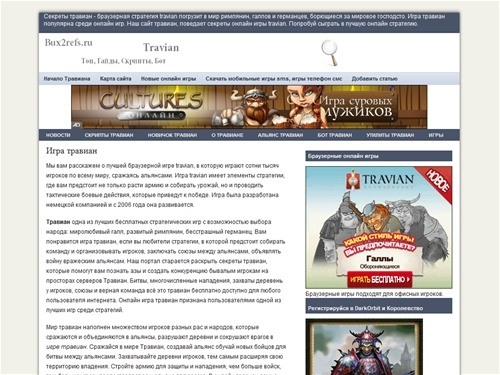Screen dimensions: 500x375
Task: Click the Travian logo in sidebar ad
Action: click(380, 180)
